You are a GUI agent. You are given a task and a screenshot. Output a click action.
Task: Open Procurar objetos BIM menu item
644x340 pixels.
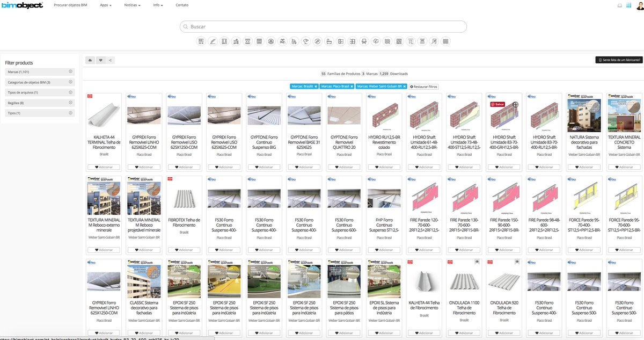coord(71,5)
